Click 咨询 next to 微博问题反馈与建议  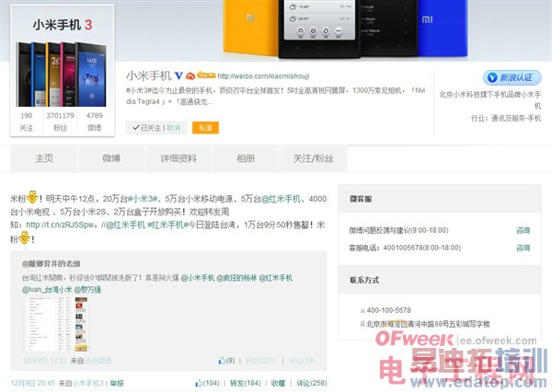tap(523, 230)
